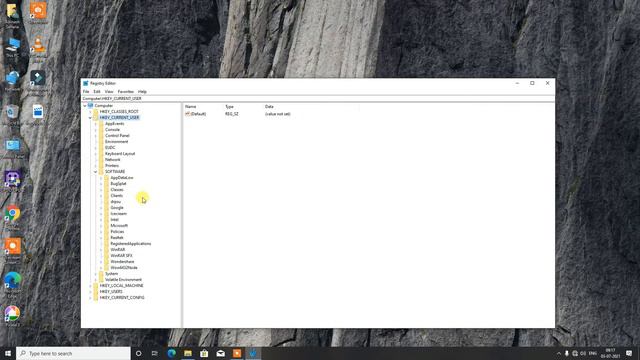Select the HKEY_CURRENT_USER key
This screenshot has width=640, height=360.
[x=119, y=118]
